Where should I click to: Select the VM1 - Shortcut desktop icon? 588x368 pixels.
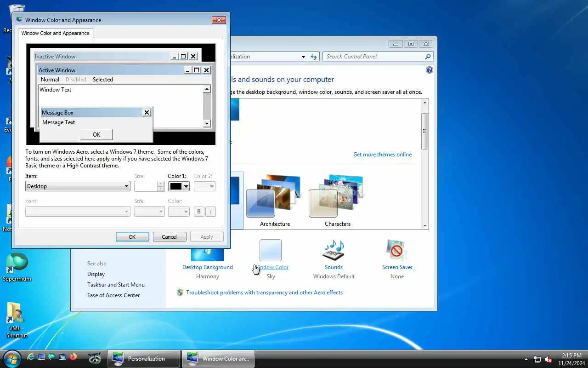click(x=17, y=320)
